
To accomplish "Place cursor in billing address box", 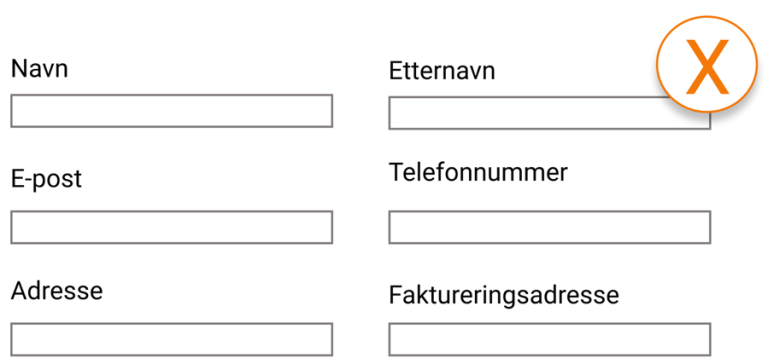I will [550, 339].
